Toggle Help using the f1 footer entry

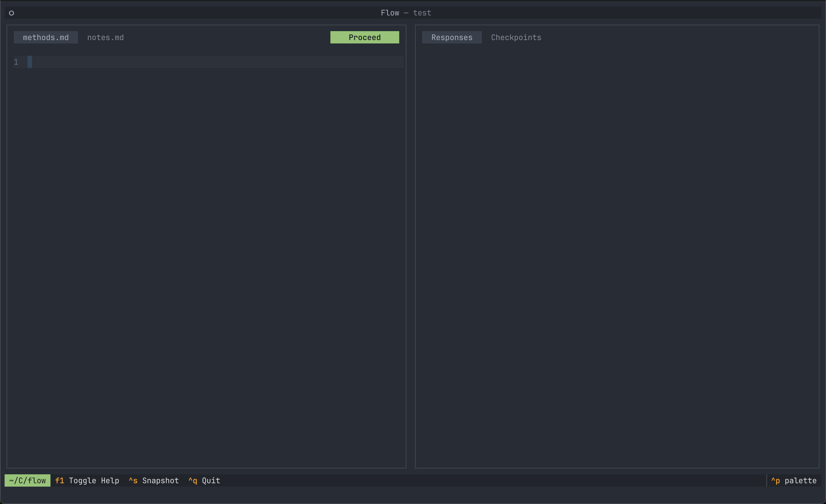click(x=87, y=480)
